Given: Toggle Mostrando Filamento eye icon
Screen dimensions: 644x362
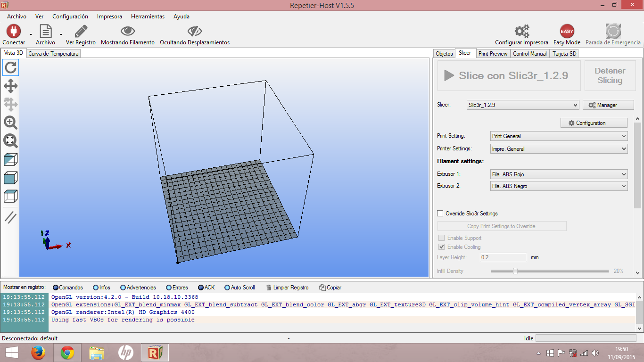Looking at the screenshot, I should pos(128,32).
